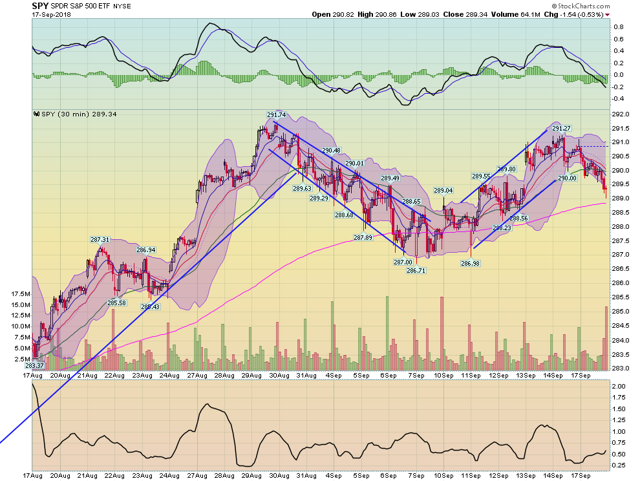Select the 289.49 price label
This screenshot has width=640, height=481.
390,178
